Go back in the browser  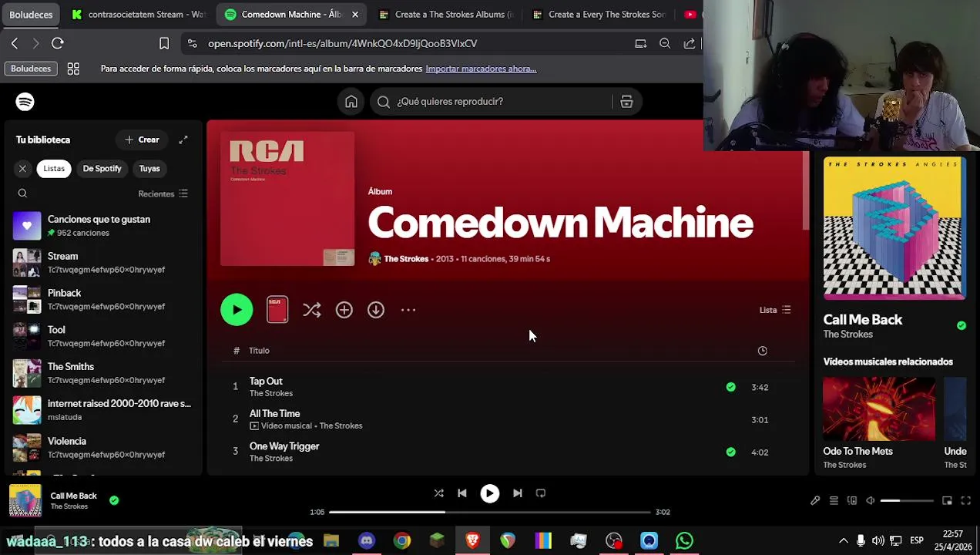[x=15, y=43]
